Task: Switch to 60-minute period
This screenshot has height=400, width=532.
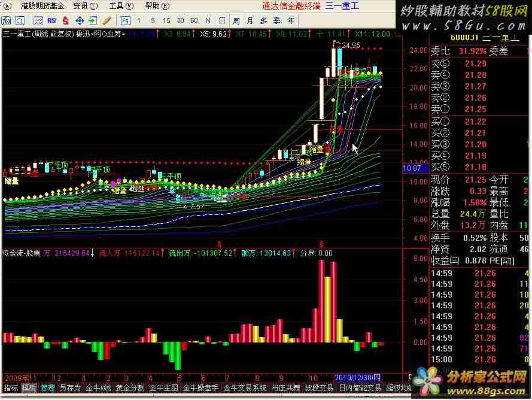Action: coord(194,21)
